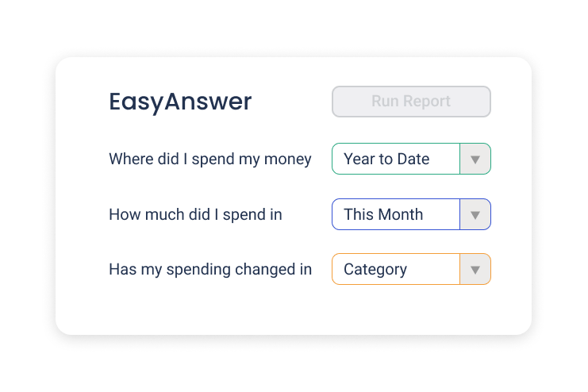
Task: Open the Category dropdown
Action: point(411,269)
